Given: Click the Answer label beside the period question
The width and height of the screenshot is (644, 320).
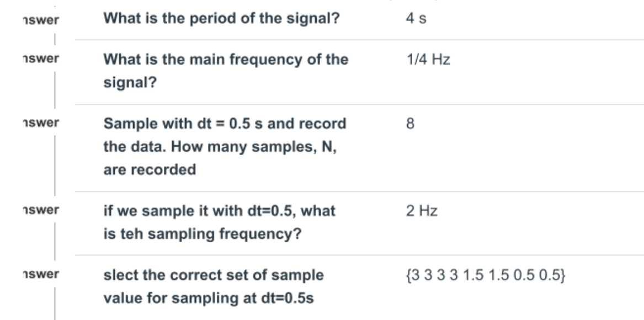Looking at the screenshot, I should click(x=41, y=19).
